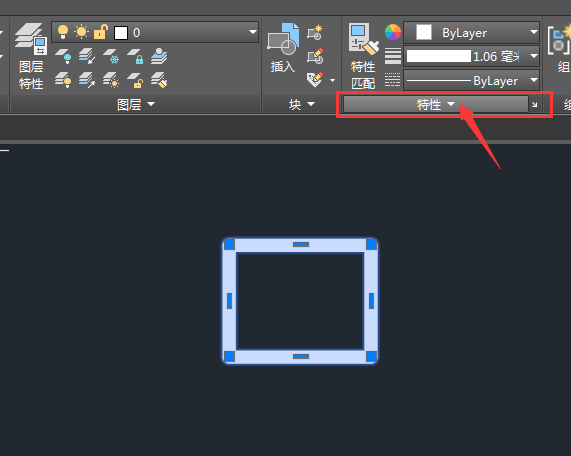Click the Make Current layer icon
Image resolution: width=571 pixels, height=456 pixels.
click(x=159, y=56)
